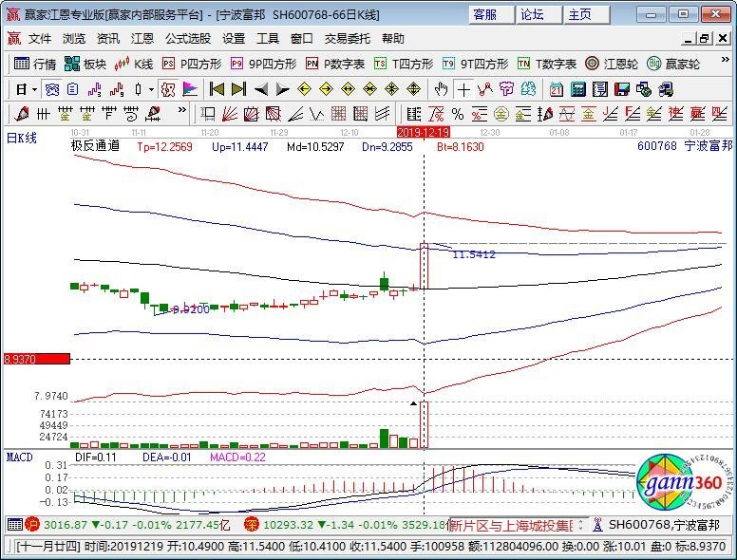Open the 赢家轮 wheel tool
This screenshot has width=737, height=560.
pyautogui.click(x=673, y=64)
